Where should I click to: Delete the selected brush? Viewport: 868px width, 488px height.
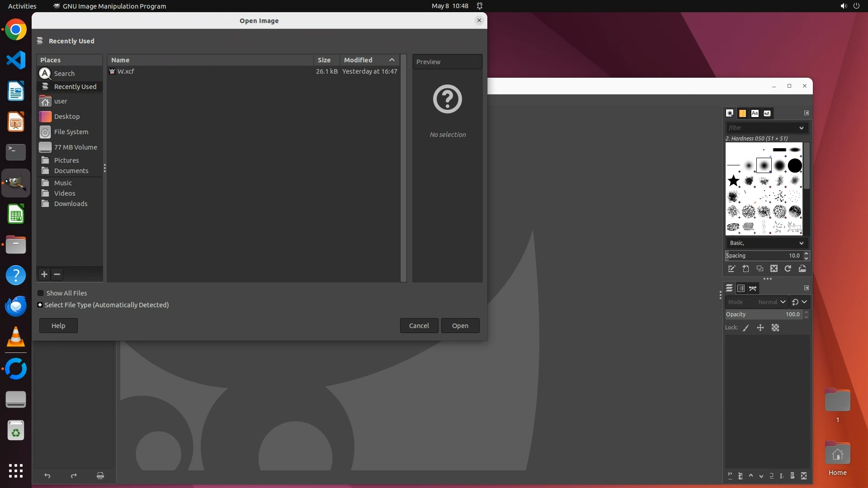click(x=774, y=269)
